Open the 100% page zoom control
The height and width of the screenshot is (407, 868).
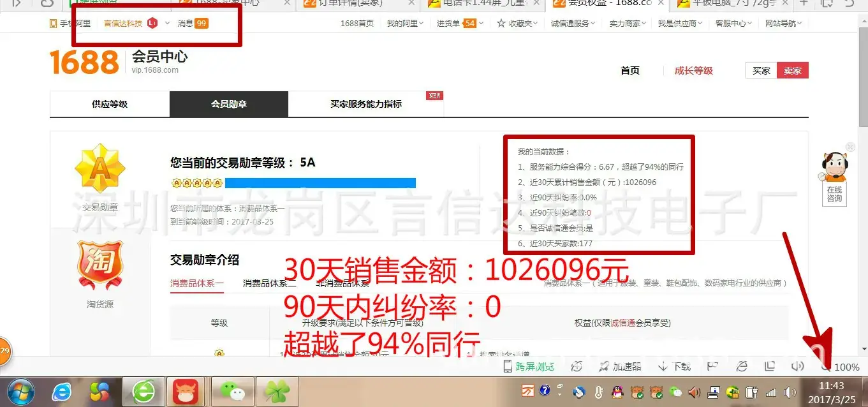tap(841, 367)
